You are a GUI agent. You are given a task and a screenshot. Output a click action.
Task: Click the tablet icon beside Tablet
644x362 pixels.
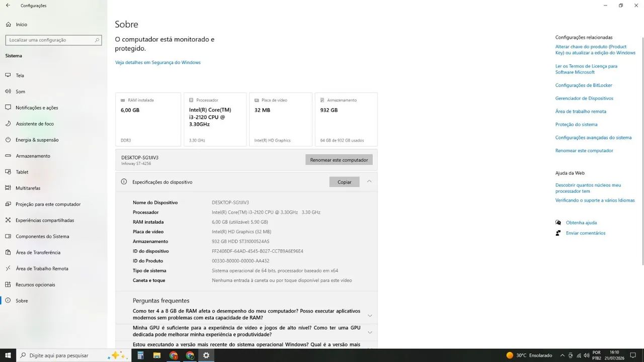[x=8, y=172]
